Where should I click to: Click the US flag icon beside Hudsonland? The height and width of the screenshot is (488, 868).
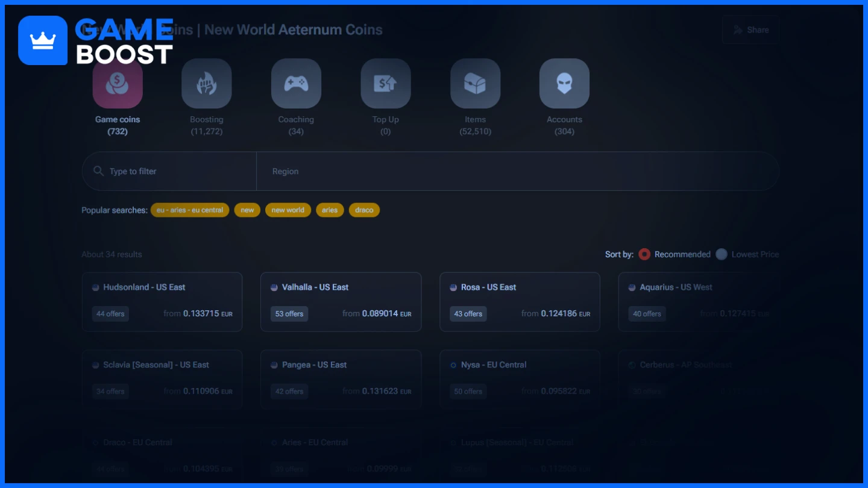tap(95, 287)
